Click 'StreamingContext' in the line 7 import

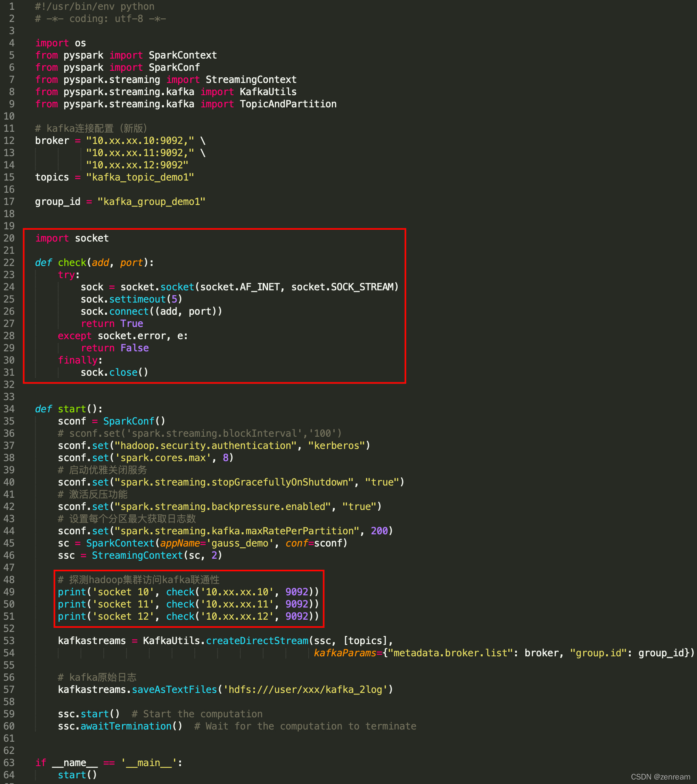coord(251,80)
